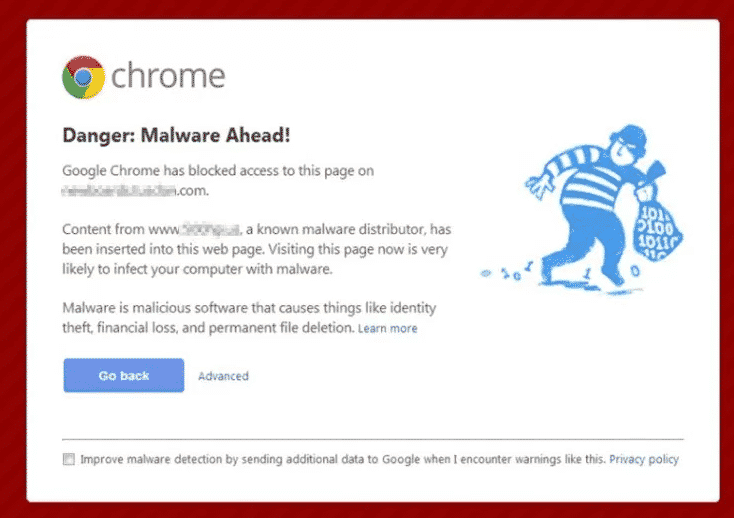734x518 pixels.
Task: Click the dark red background outside the warning
Action: coord(12,257)
